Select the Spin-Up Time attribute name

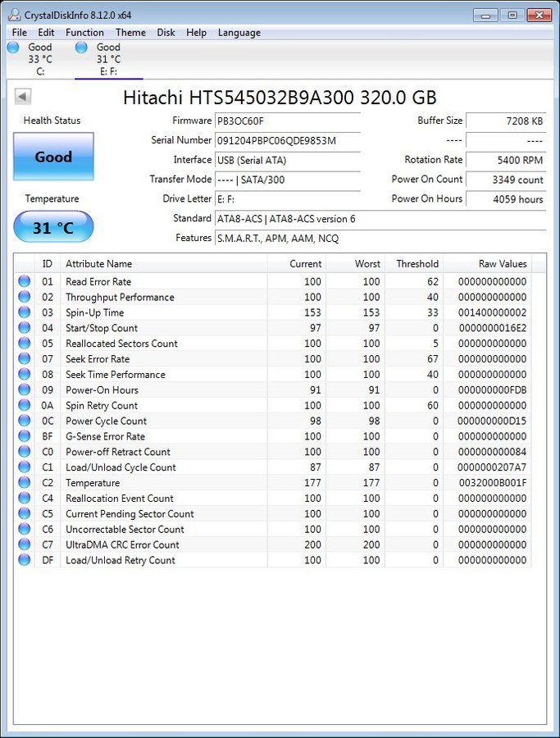point(94,312)
